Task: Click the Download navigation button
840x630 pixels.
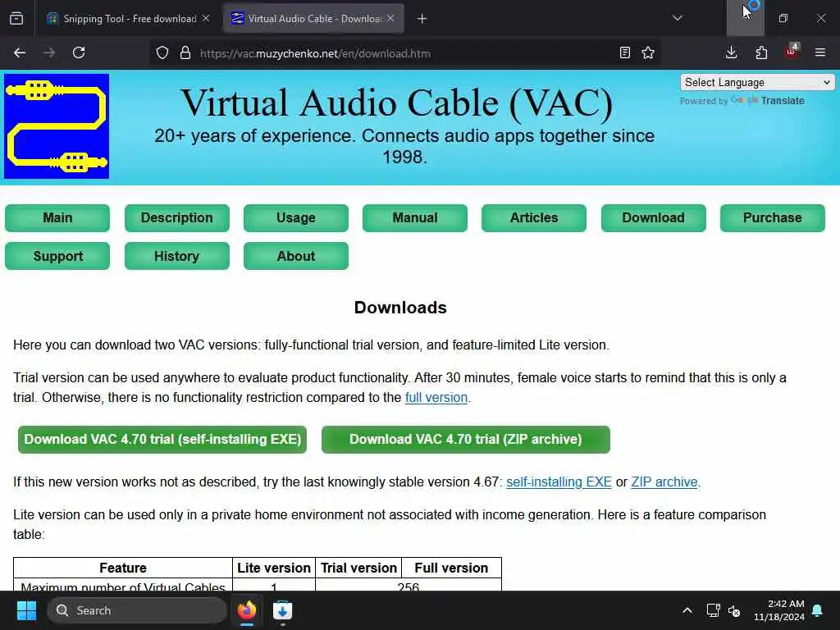Action: (654, 218)
